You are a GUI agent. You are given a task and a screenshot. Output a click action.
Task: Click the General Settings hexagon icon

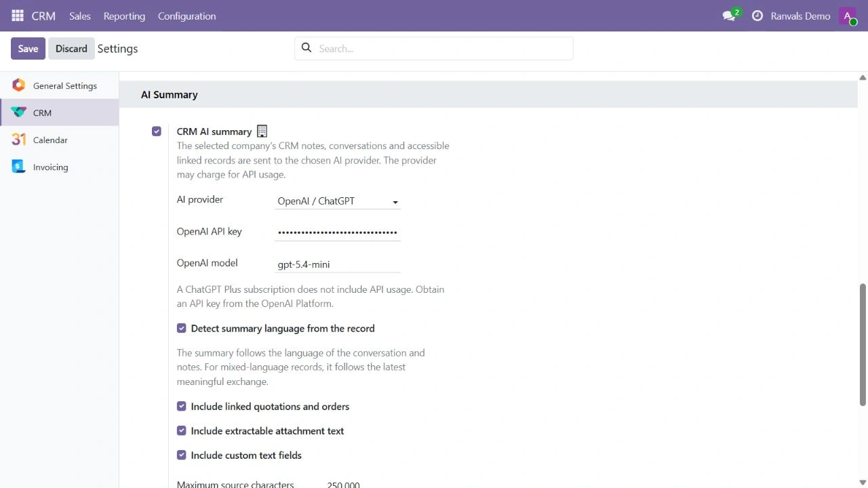(19, 85)
